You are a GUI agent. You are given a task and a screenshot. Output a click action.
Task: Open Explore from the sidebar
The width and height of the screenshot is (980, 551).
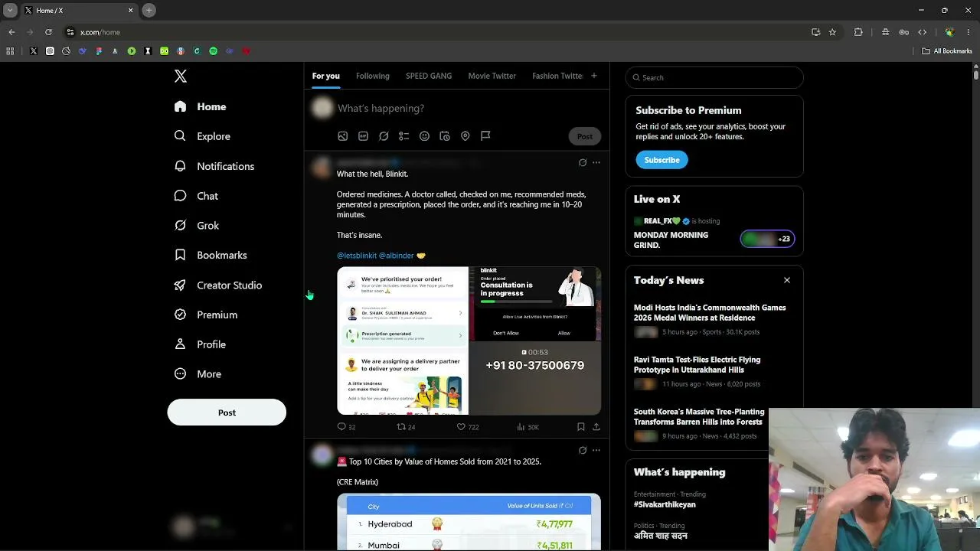pos(203,136)
